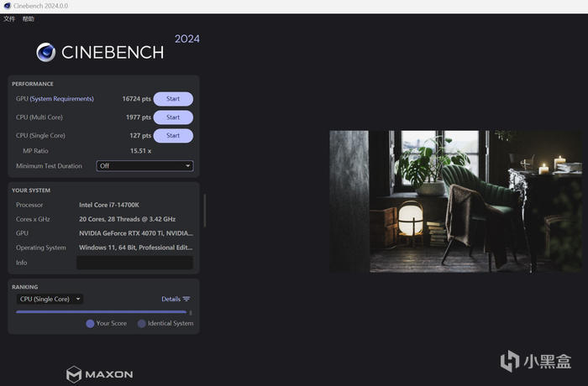
Task: Select the 1977 pts multi core score
Action: [x=139, y=117]
